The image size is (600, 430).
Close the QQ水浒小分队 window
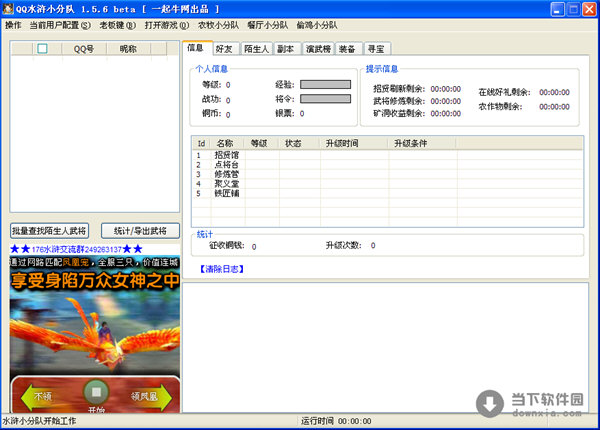[589, 10]
